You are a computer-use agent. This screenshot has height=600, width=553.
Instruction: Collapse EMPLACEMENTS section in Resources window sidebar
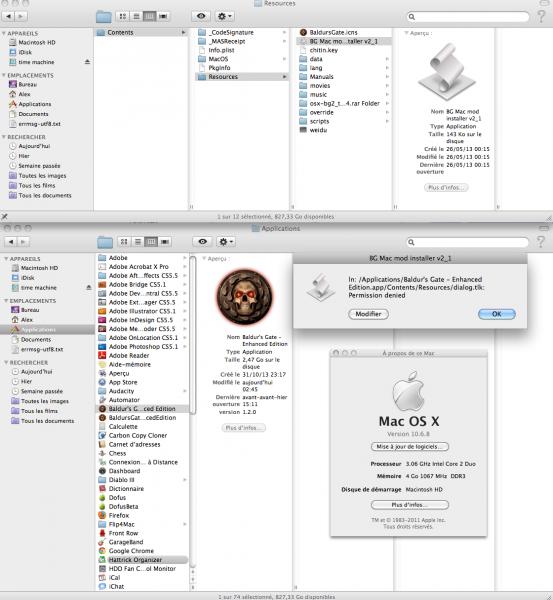[x=4, y=75]
